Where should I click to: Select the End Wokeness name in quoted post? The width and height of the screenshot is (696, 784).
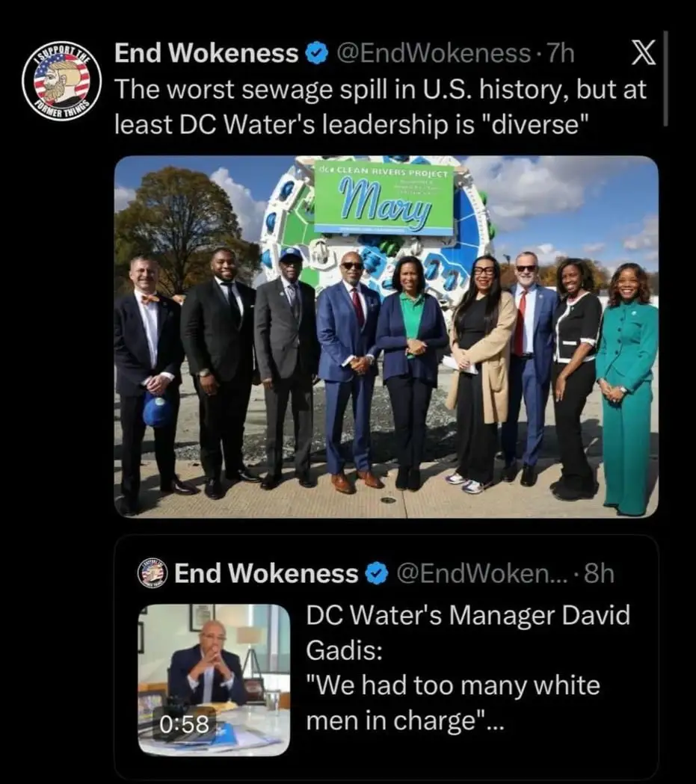[266, 573]
